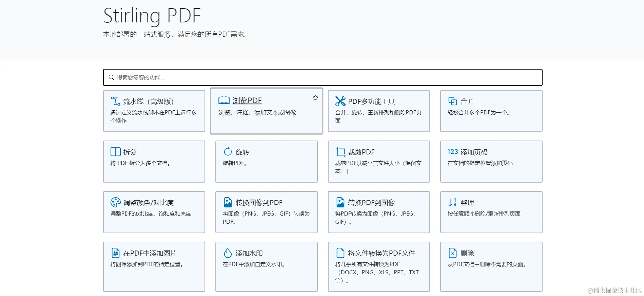
Task: Click description 按任意顺序删除/重新排列页面。
Action: tap(486, 214)
